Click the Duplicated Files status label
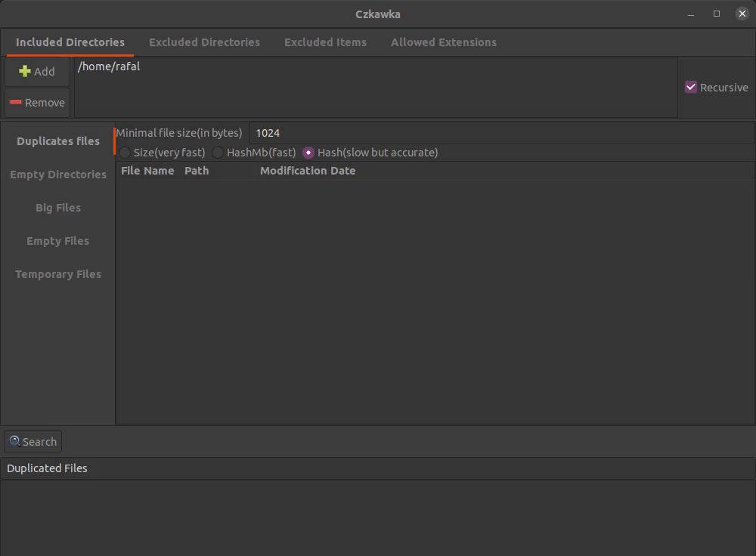 [x=47, y=468]
